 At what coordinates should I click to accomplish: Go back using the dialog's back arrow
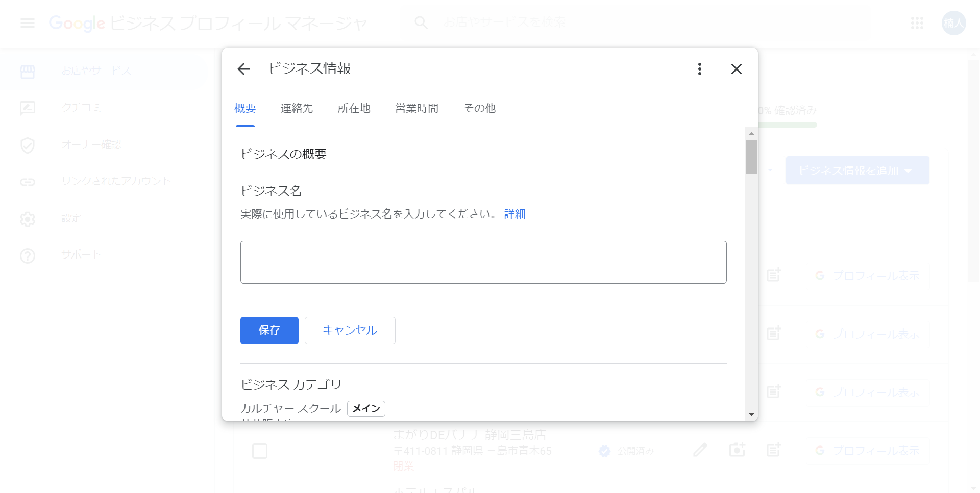pyautogui.click(x=244, y=69)
